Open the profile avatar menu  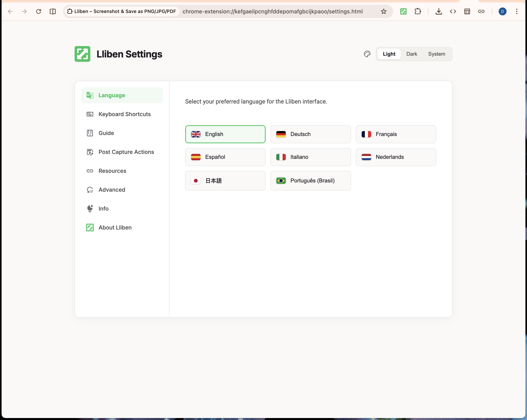click(503, 11)
